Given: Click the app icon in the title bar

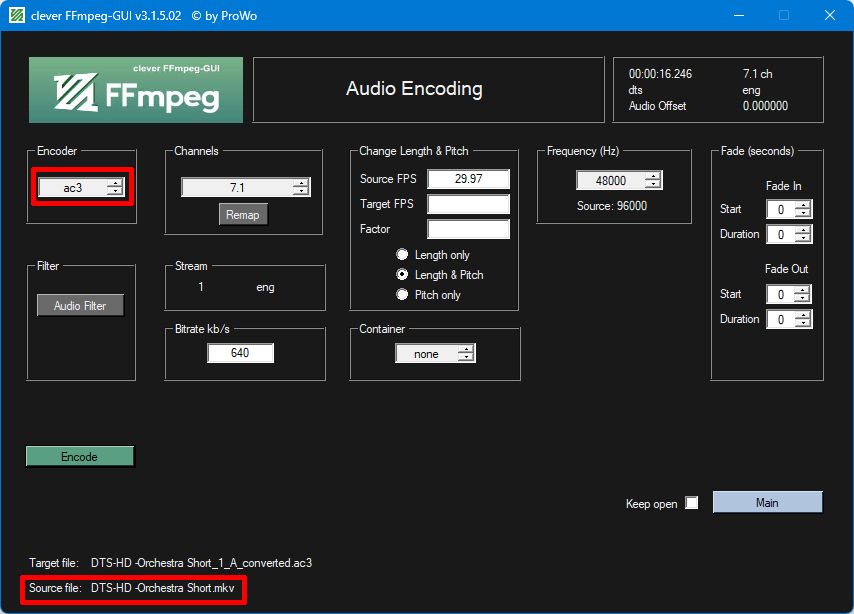Looking at the screenshot, I should (16, 15).
